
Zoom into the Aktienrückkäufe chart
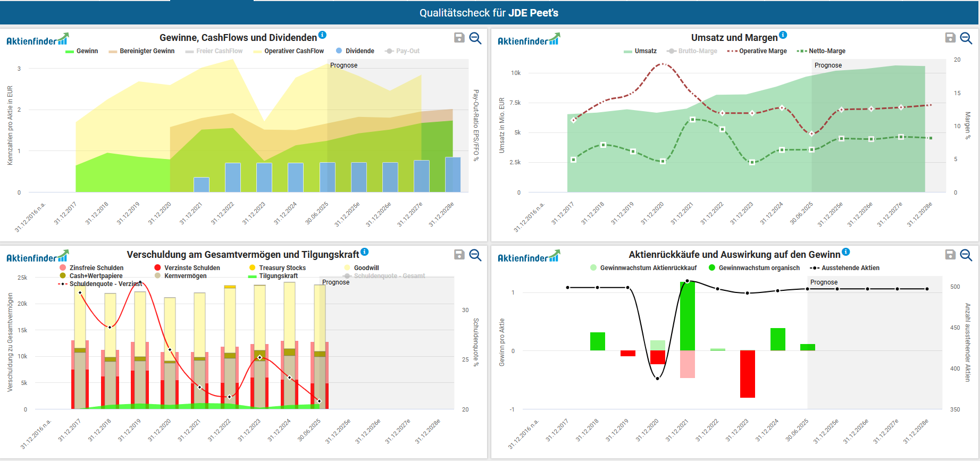coord(966,255)
